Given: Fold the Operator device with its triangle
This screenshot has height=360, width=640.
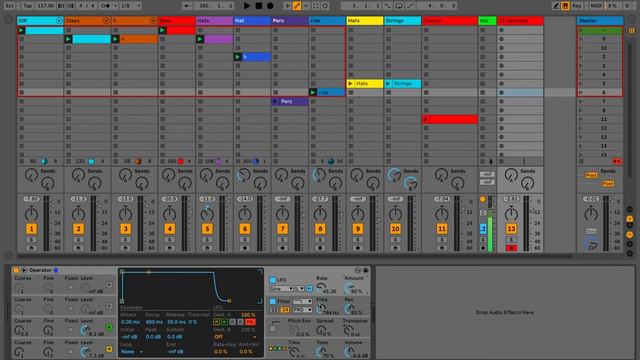Looking at the screenshot, I should (24, 270).
